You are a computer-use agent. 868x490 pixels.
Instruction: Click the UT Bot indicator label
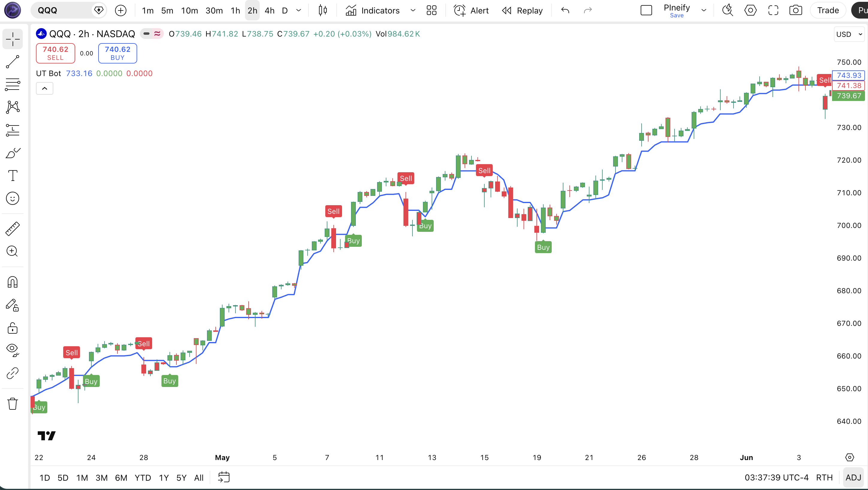tap(49, 73)
